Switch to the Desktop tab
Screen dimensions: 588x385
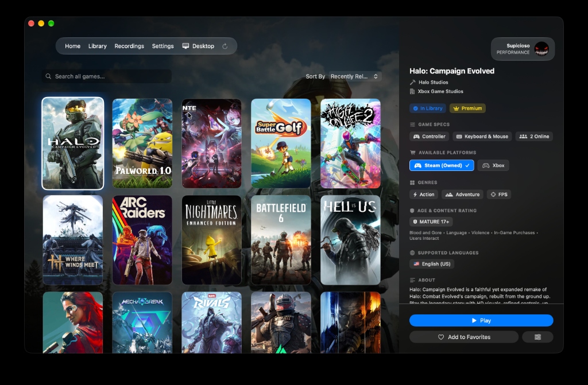[x=198, y=46]
